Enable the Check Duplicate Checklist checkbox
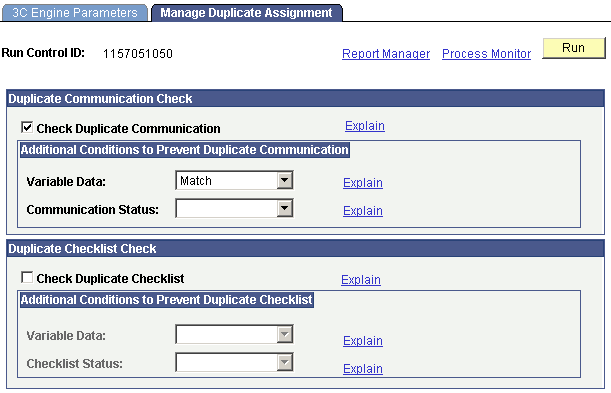The height and width of the screenshot is (393, 611). pos(27,277)
